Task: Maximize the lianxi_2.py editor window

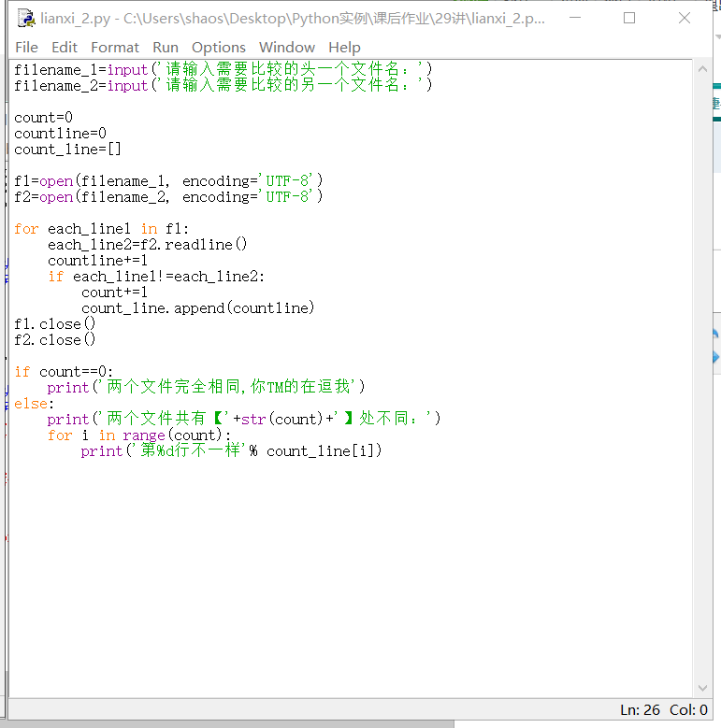Action: [x=629, y=18]
